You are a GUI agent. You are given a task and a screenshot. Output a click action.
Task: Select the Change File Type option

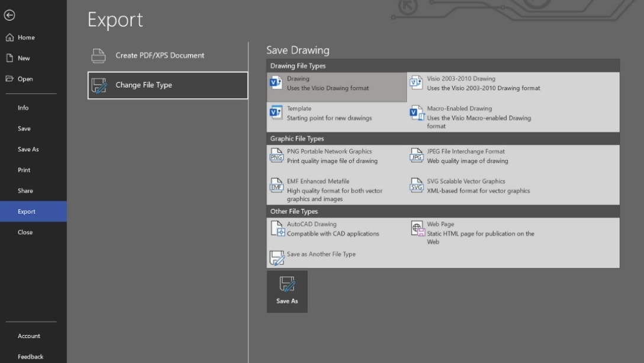tap(168, 85)
